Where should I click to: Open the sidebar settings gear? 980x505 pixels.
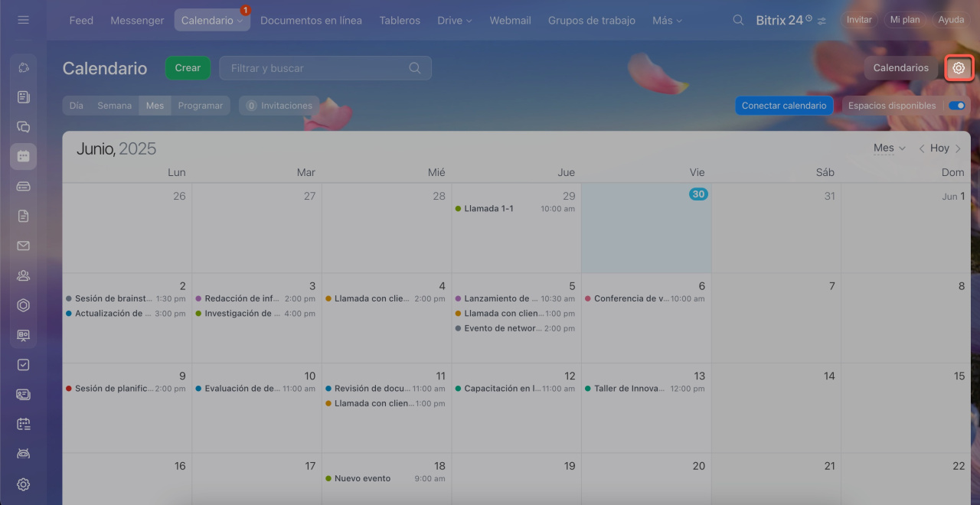pyautogui.click(x=23, y=484)
